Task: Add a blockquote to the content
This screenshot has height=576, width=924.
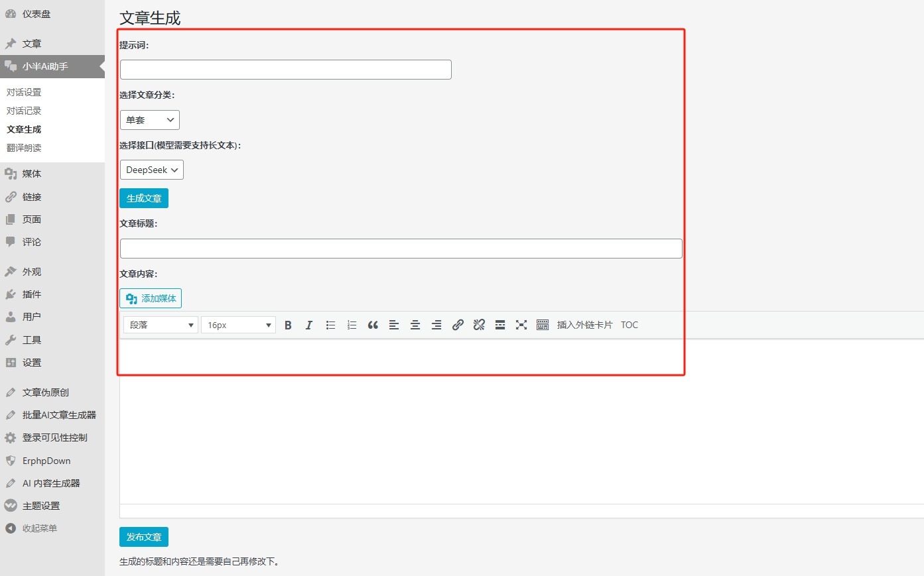Action: coord(372,325)
